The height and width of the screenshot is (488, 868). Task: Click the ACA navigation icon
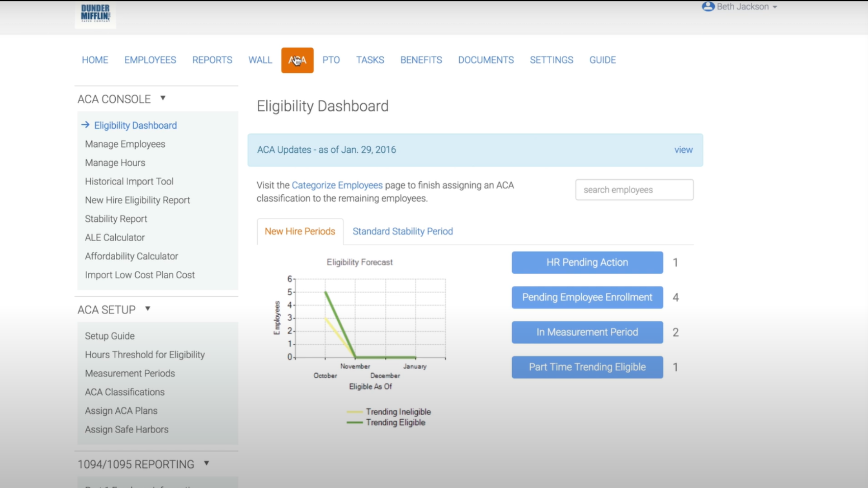pyautogui.click(x=297, y=60)
